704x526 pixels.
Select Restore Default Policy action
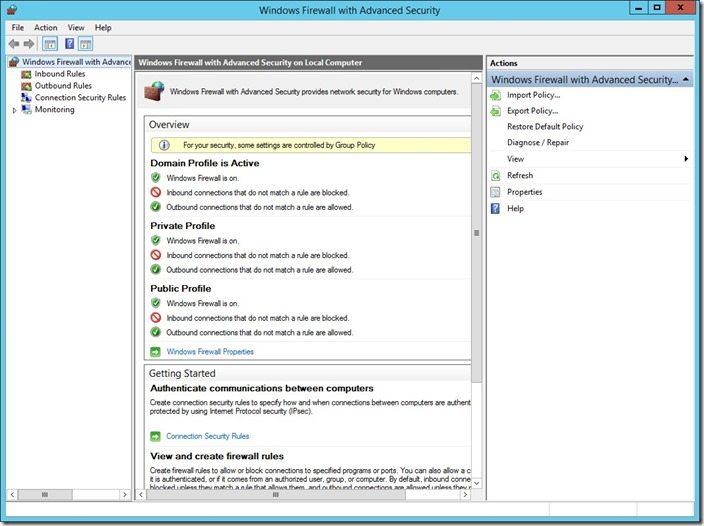545,127
